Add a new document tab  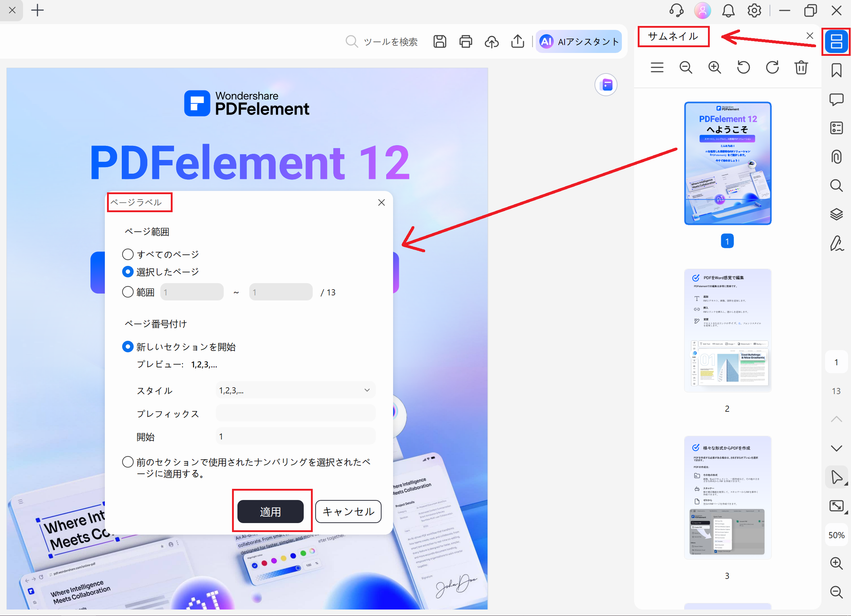click(37, 10)
